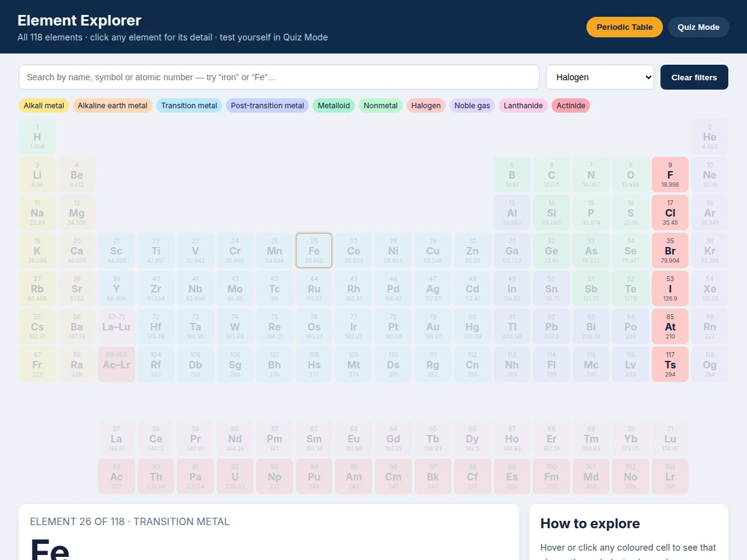Open the Silicon (Si) element cell
The image size is (747, 560).
552,213
